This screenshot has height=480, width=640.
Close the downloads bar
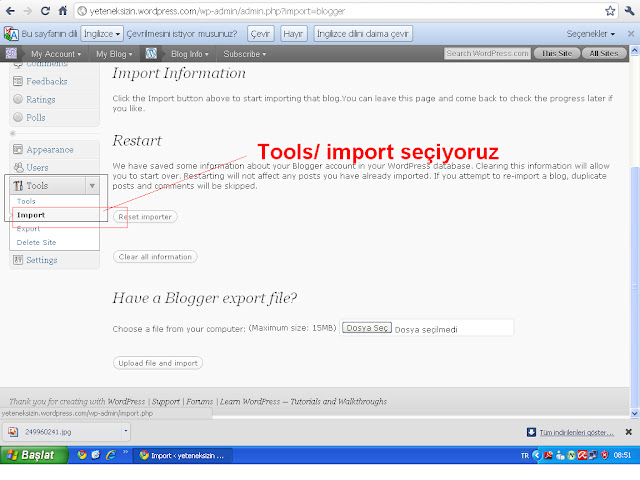[629, 432]
